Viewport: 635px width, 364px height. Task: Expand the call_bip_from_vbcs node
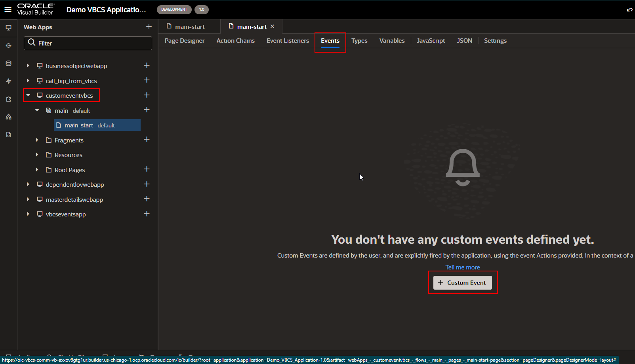[28, 80]
